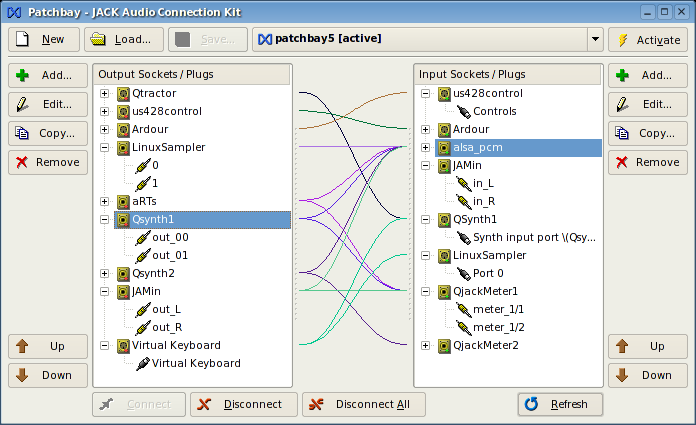Image resolution: width=696 pixels, height=425 pixels.
Task: Click the Synth input port plug icon
Action: (463, 238)
